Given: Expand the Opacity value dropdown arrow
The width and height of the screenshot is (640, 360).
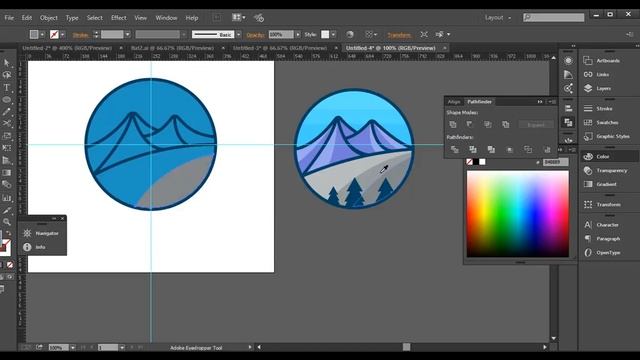Looking at the screenshot, I should tap(298, 35).
